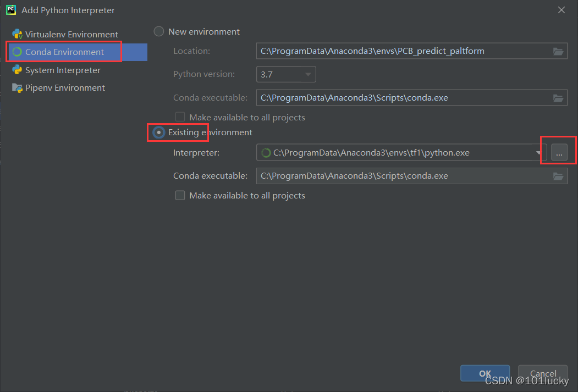
Task: Choose the Existing environment radio button
Action: [159, 132]
